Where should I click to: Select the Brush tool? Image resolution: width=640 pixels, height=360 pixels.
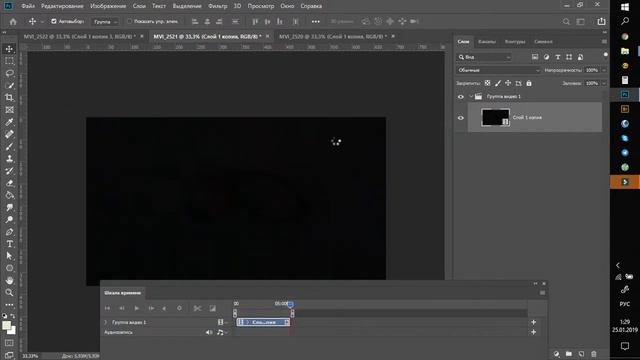tap(9, 147)
